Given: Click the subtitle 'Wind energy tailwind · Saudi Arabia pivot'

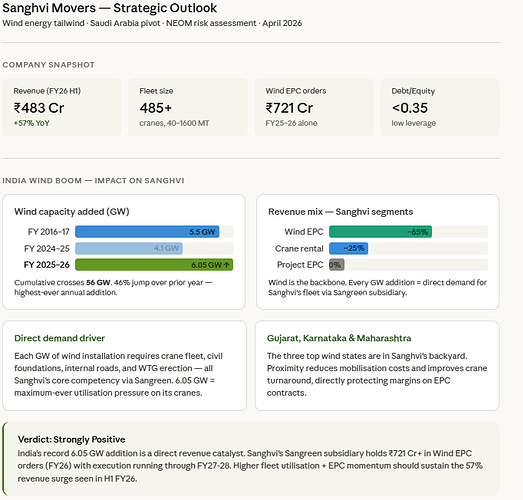Looking at the screenshot, I should [81, 23].
